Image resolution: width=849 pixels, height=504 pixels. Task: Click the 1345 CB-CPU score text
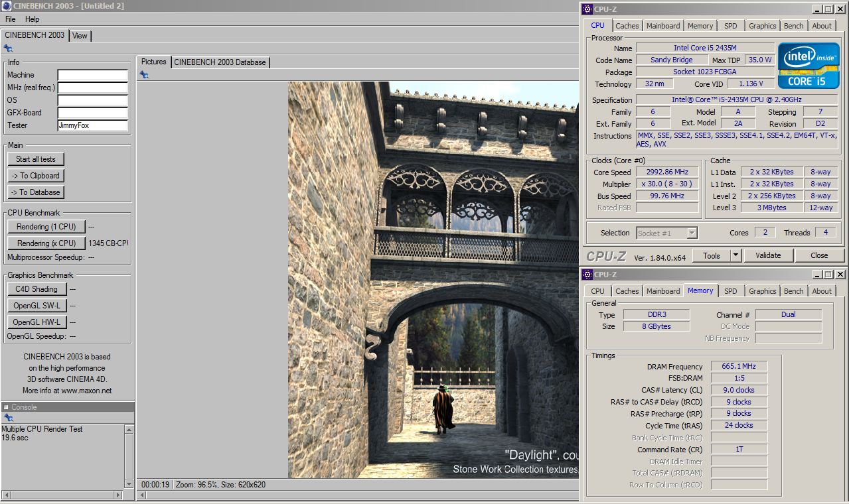pos(108,243)
